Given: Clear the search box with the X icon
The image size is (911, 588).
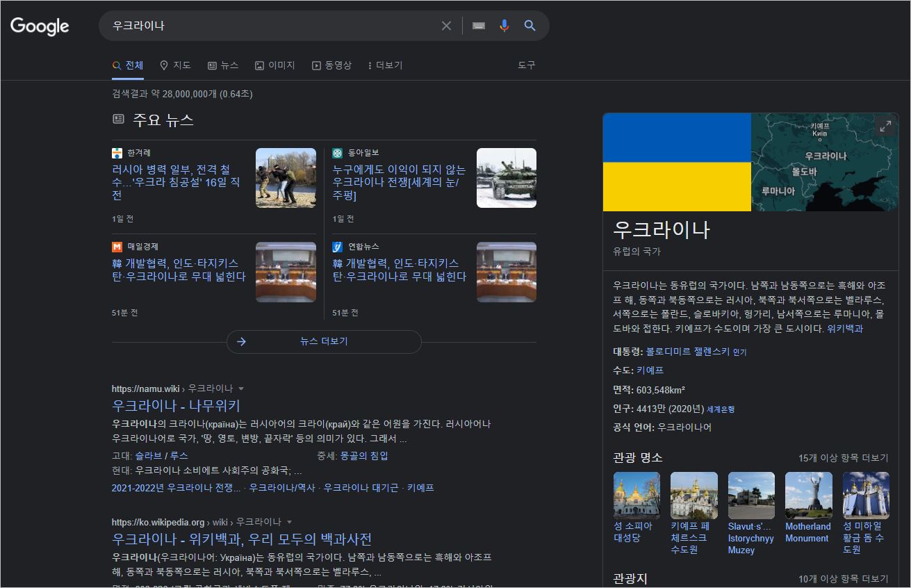Looking at the screenshot, I should 446,26.
